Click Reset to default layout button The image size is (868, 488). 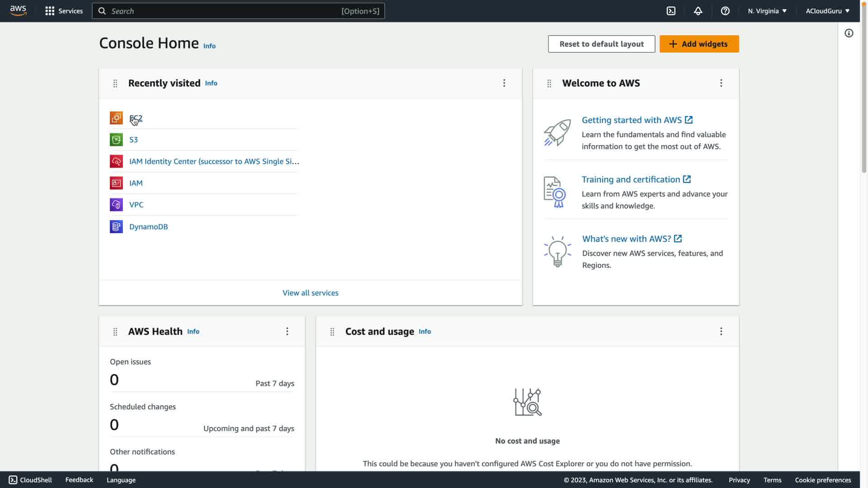click(601, 44)
